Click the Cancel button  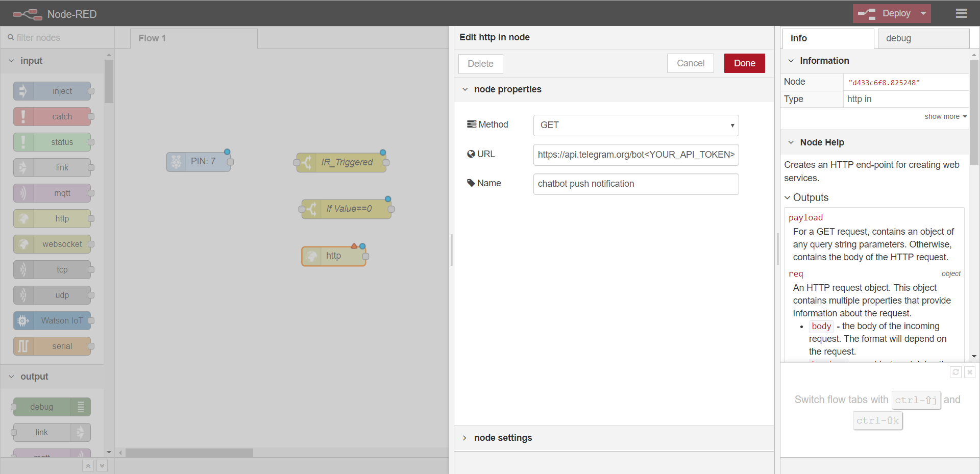690,63
